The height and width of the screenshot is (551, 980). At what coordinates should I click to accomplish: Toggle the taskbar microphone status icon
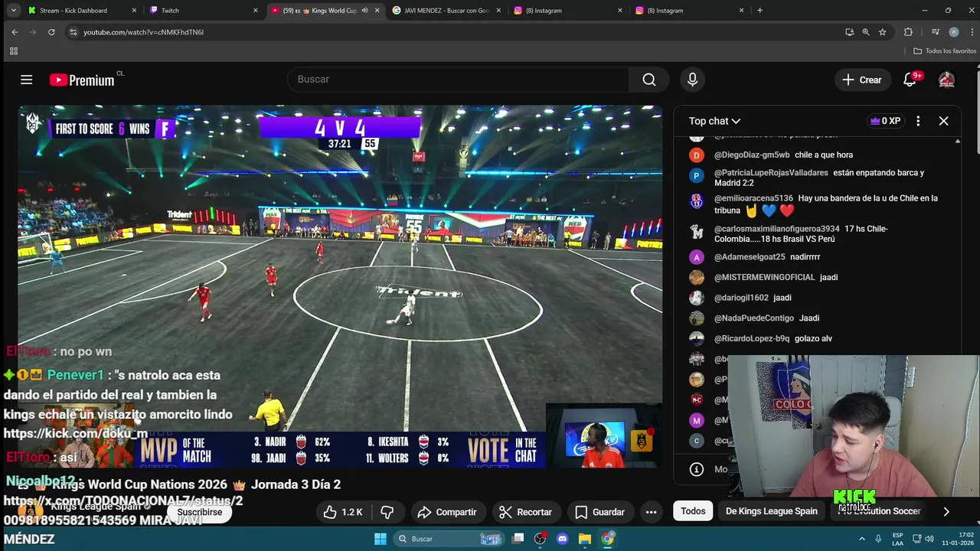pos(878,539)
